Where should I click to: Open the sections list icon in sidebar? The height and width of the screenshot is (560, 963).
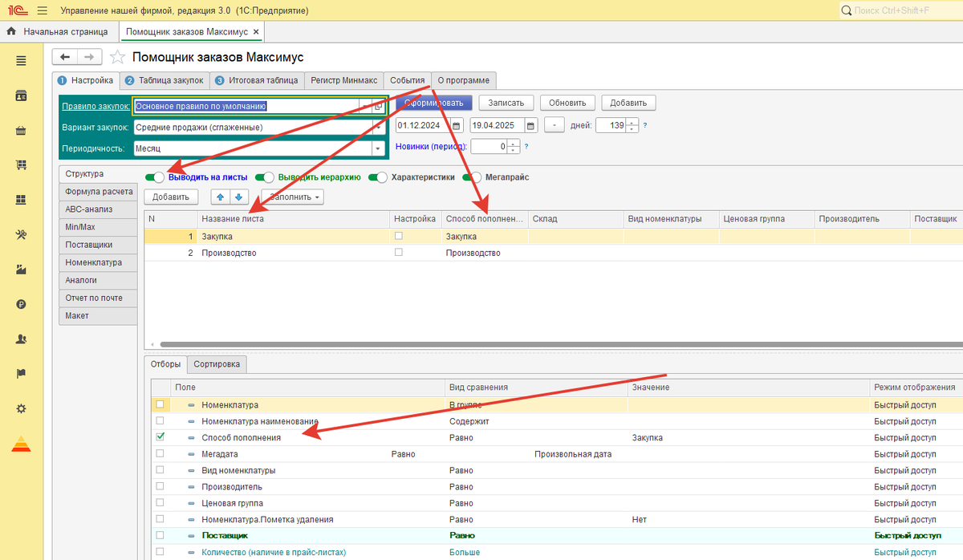(21, 61)
